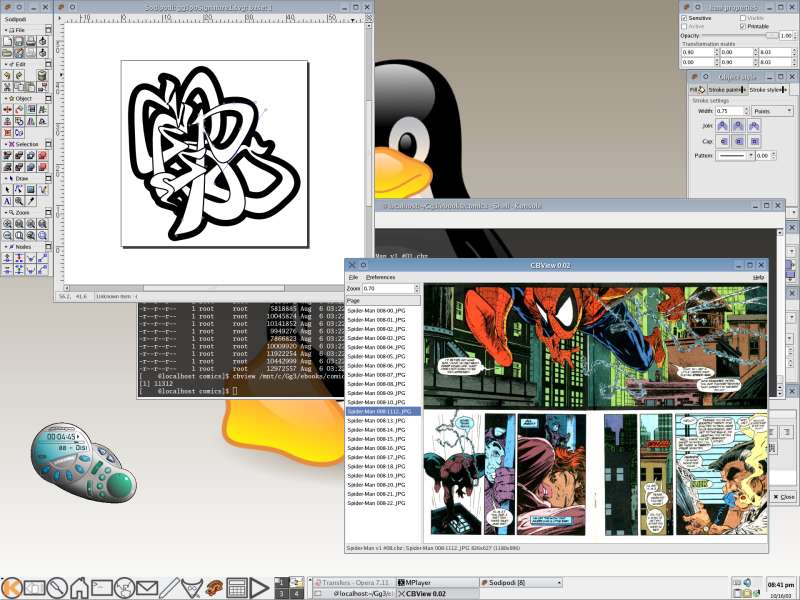Switch to the Fill tab
800x600 pixels.
click(x=697, y=90)
